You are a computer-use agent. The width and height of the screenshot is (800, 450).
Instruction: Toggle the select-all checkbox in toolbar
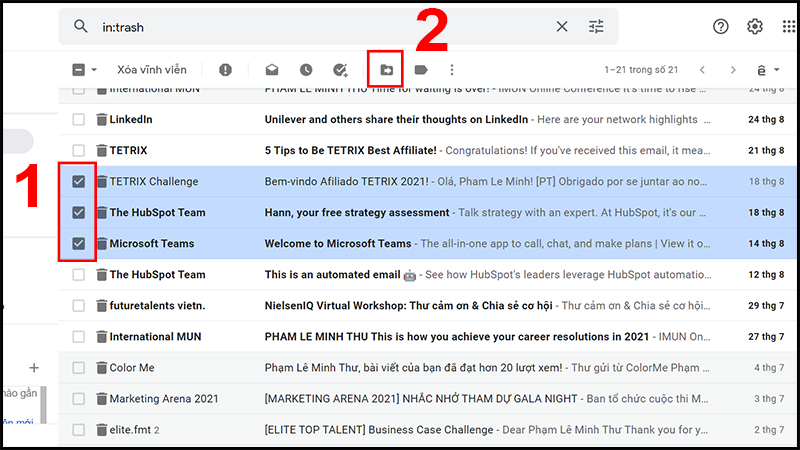79,70
